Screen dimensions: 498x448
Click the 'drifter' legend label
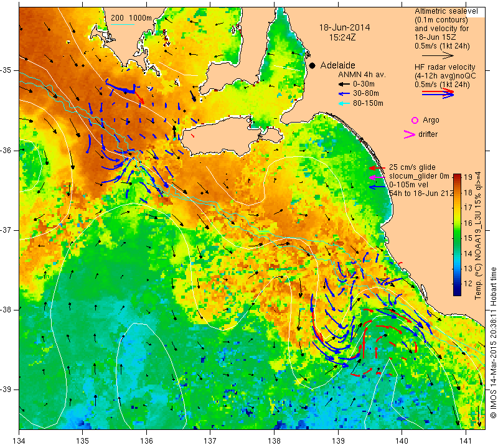(428, 134)
